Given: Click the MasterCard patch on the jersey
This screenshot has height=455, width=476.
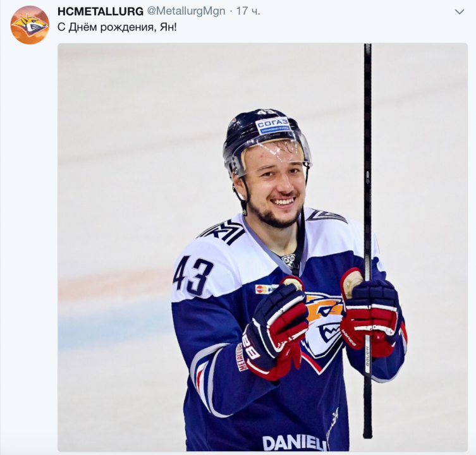Looking at the screenshot, I should click(262, 289).
